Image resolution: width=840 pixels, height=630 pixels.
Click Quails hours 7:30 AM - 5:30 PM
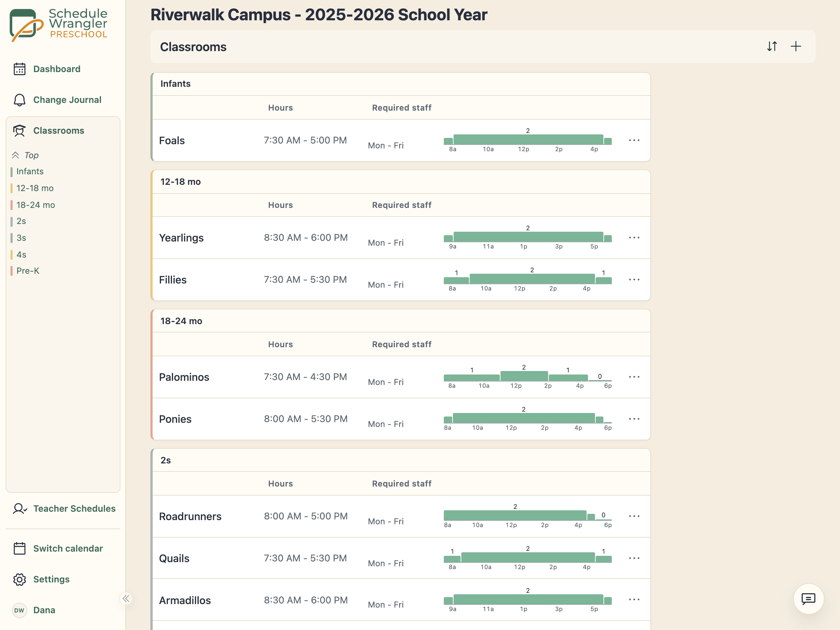305,558
